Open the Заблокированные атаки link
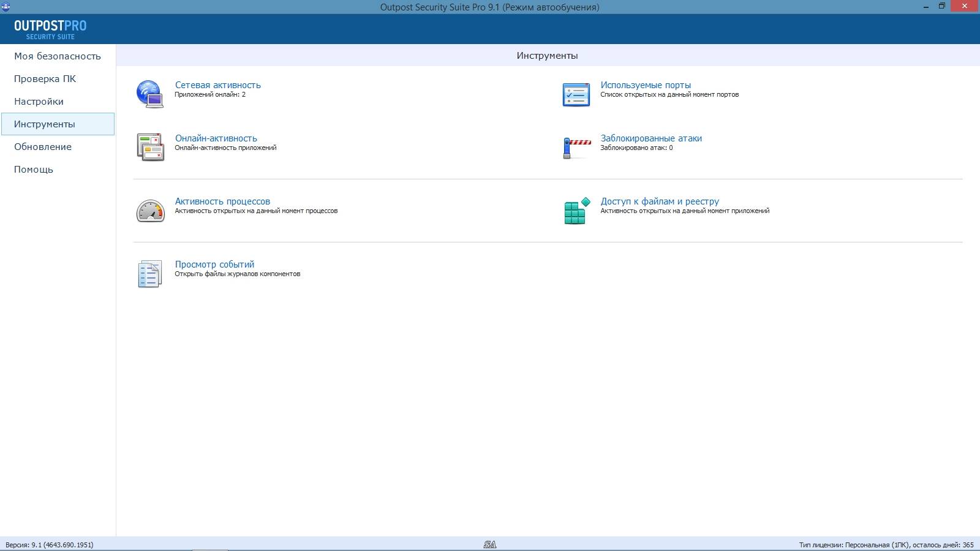This screenshot has width=980, height=551. tap(651, 138)
